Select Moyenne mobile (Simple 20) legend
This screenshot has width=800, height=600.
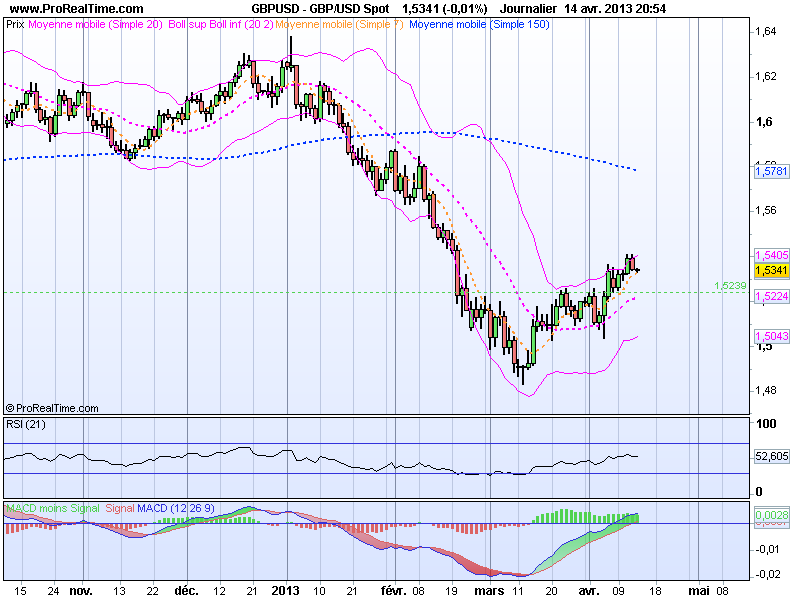(95, 24)
